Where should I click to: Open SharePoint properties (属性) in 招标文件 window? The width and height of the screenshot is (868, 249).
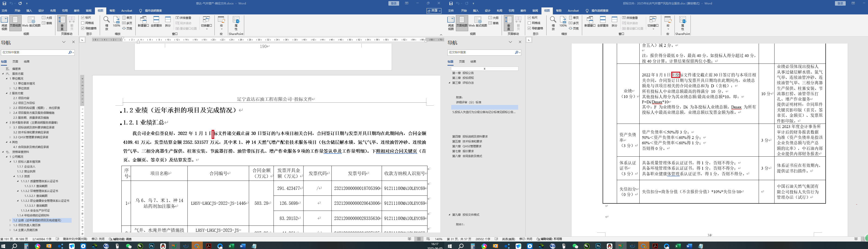pyautogui.click(x=683, y=22)
